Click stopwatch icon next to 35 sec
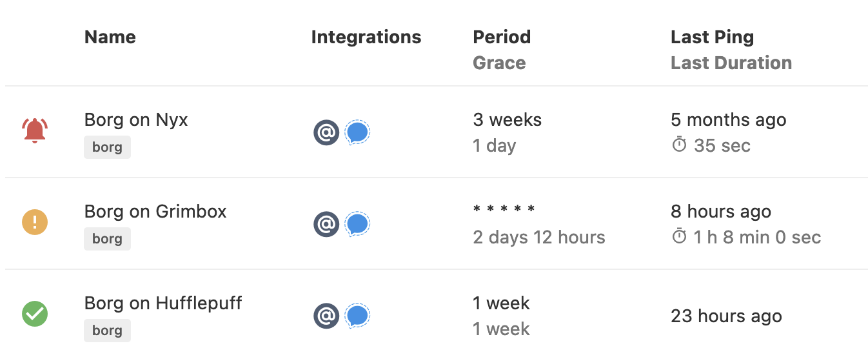Viewport: 868px width, 359px height. point(679,145)
